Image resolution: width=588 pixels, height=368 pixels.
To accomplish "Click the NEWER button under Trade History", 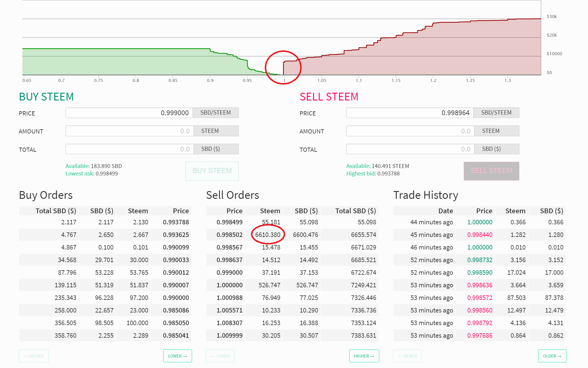I will pos(407,356).
